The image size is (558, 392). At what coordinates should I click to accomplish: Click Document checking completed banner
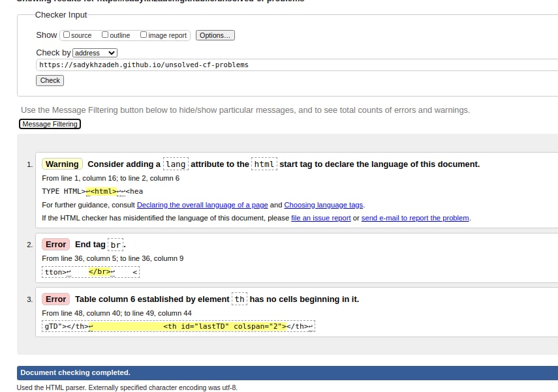[x=287, y=373]
